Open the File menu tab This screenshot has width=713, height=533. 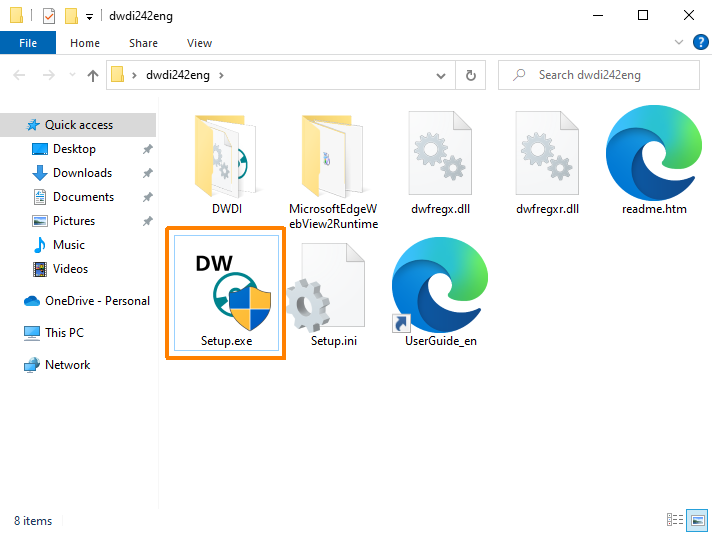pyautogui.click(x=28, y=43)
